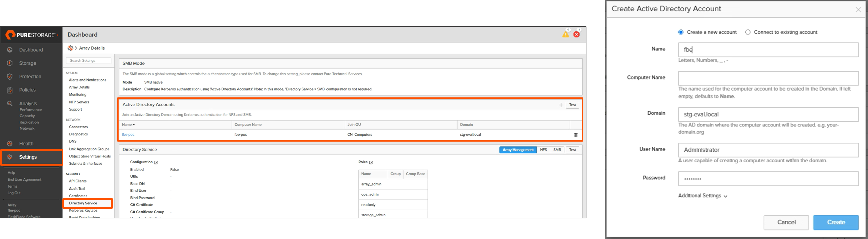Open Array Details settings item

coord(80,87)
